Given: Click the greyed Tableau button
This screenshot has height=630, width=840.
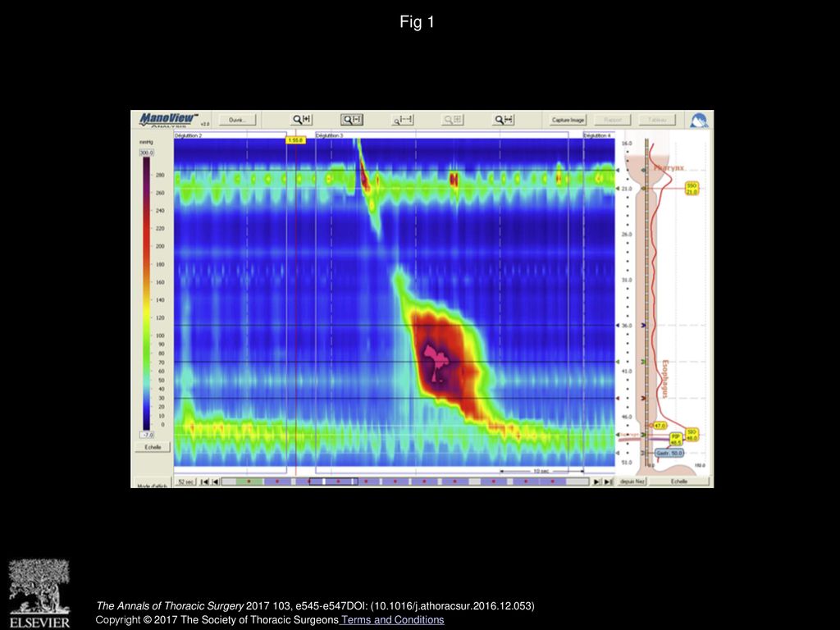Looking at the screenshot, I should [x=657, y=120].
